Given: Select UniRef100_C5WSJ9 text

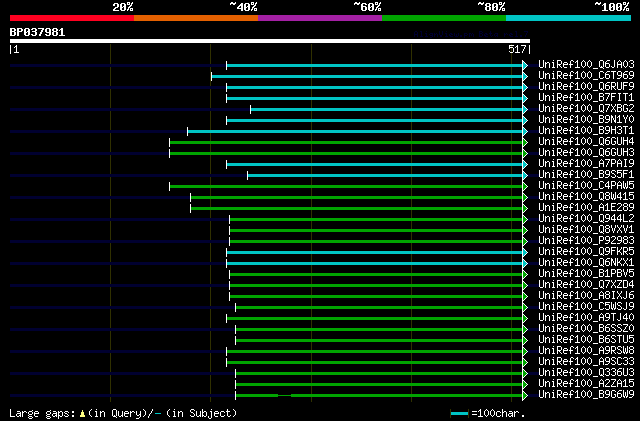Looking at the screenshot, I should (586, 307).
